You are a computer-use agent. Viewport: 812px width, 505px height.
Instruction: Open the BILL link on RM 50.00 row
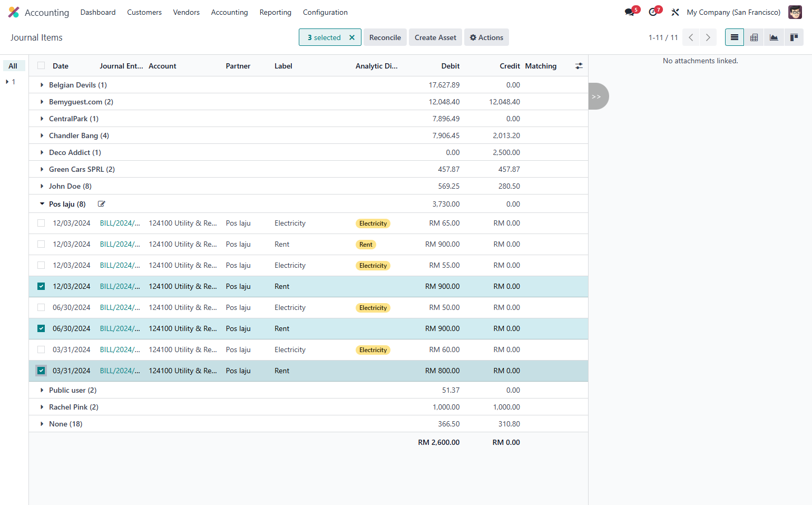click(x=120, y=307)
